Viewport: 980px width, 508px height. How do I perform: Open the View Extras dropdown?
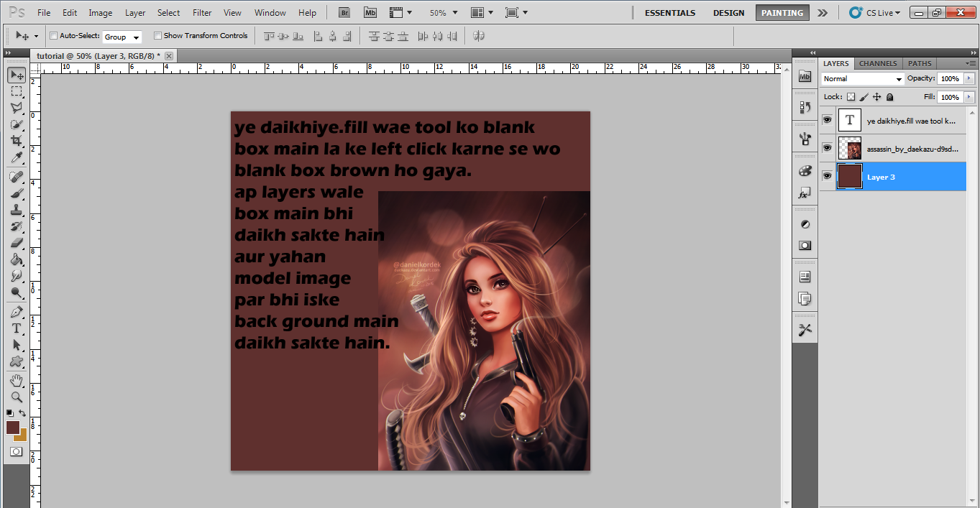coord(400,12)
